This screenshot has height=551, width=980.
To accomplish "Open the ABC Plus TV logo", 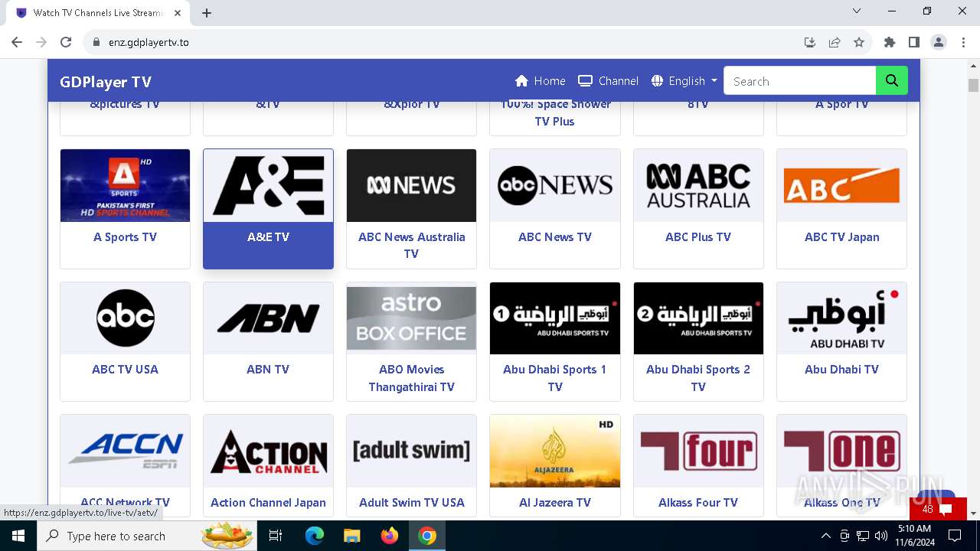I will [x=698, y=185].
